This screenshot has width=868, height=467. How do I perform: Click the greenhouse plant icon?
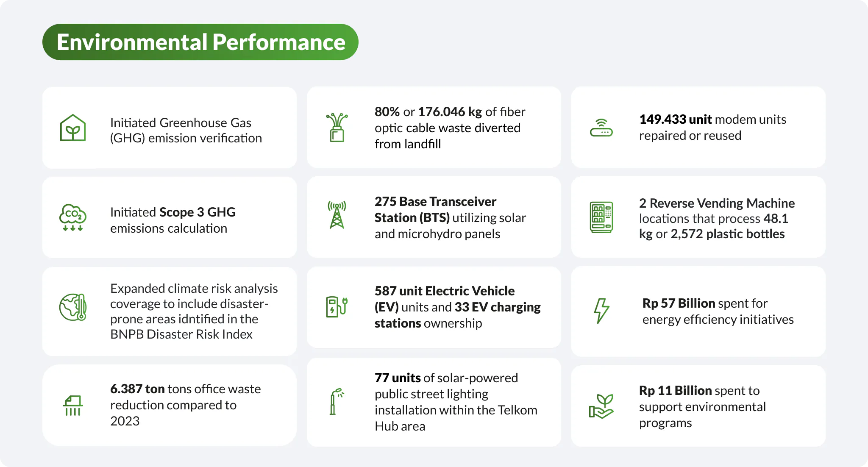73,128
